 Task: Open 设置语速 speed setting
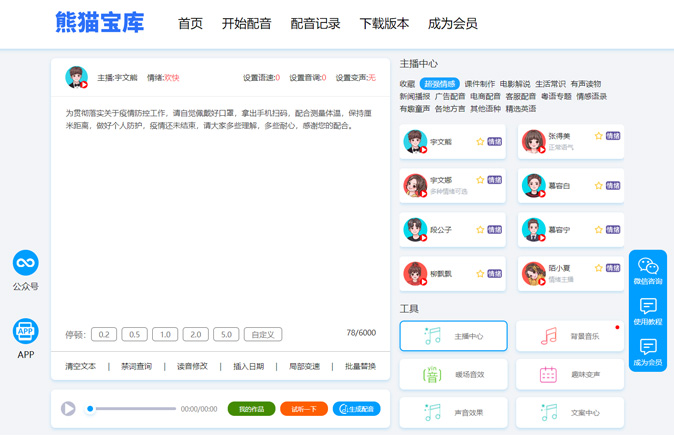261,78
